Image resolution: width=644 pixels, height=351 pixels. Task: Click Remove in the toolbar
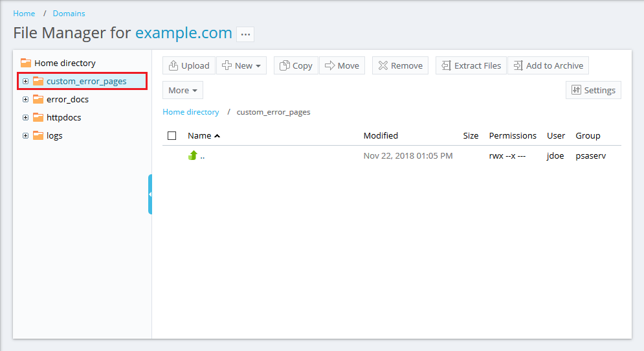pos(400,65)
